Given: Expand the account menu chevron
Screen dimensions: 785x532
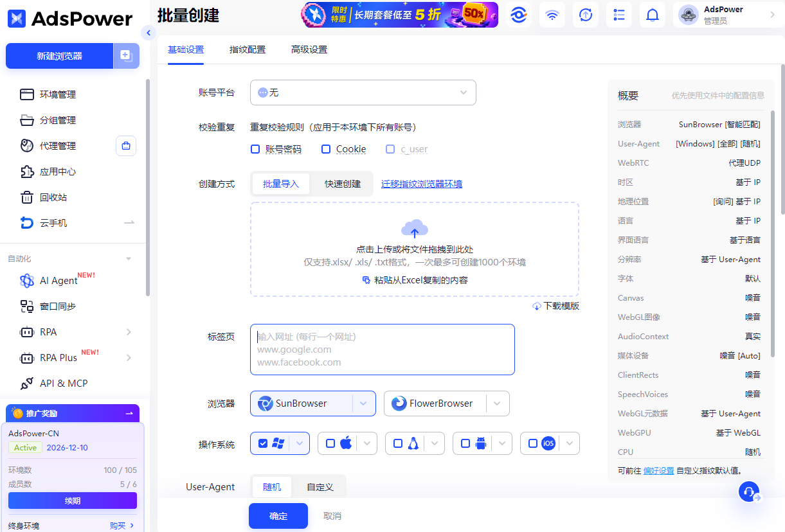Looking at the screenshot, I should [x=772, y=15].
